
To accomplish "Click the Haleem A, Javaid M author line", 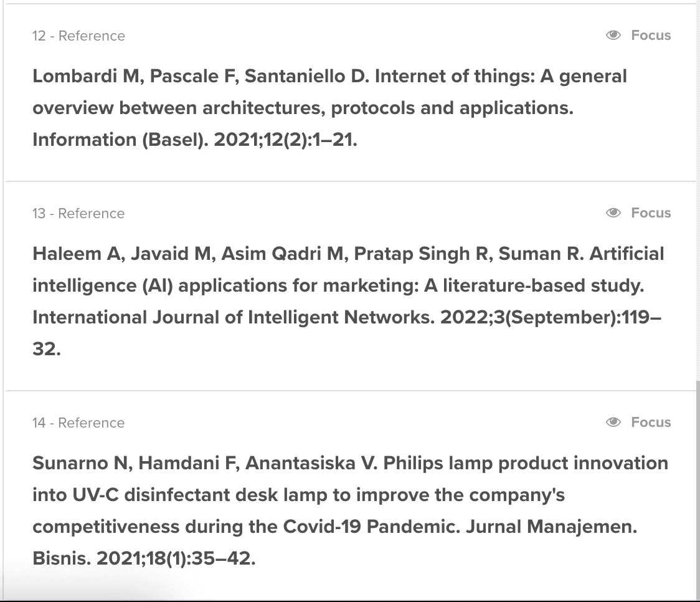I will tap(349, 254).
